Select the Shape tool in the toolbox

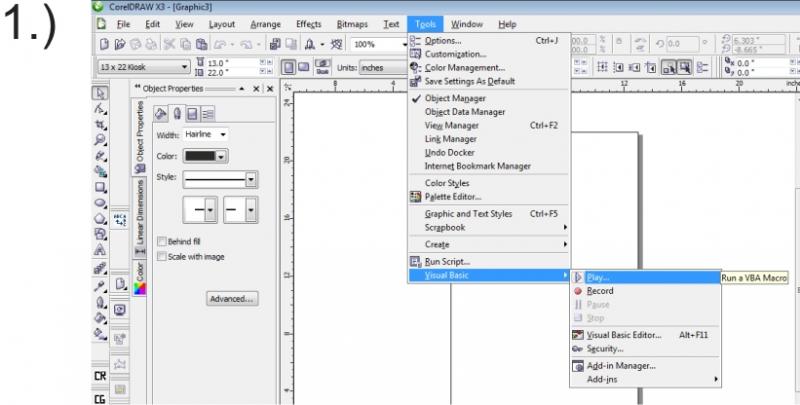[100, 109]
